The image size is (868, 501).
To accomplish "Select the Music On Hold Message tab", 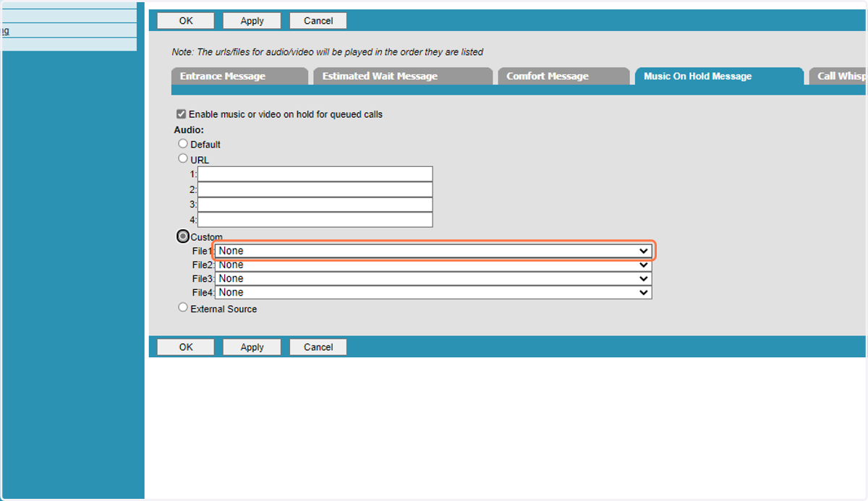I will point(719,76).
